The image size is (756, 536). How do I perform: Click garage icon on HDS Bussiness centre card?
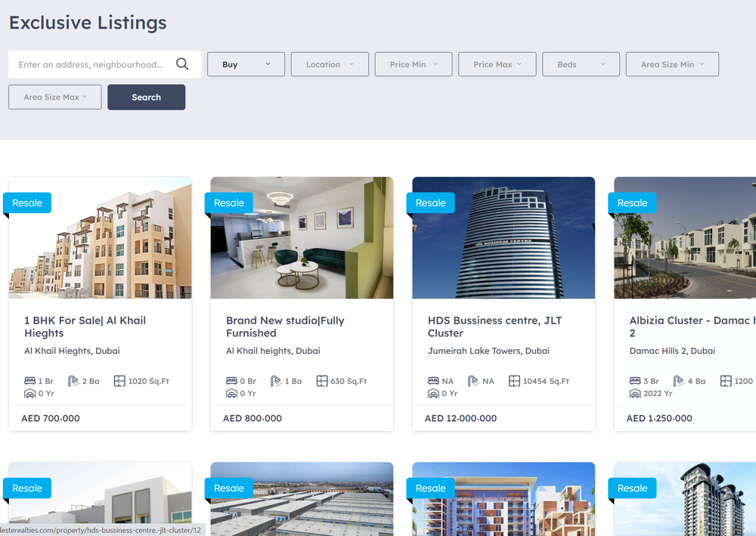click(433, 393)
